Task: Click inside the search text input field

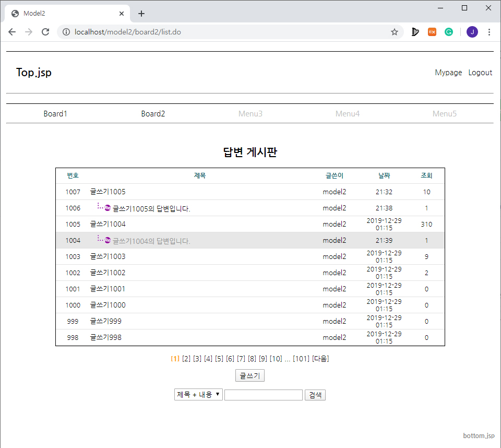Action: [x=263, y=394]
